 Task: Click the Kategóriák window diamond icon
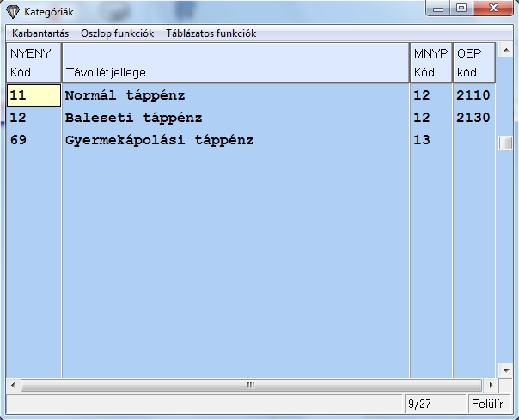pyautogui.click(x=12, y=12)
